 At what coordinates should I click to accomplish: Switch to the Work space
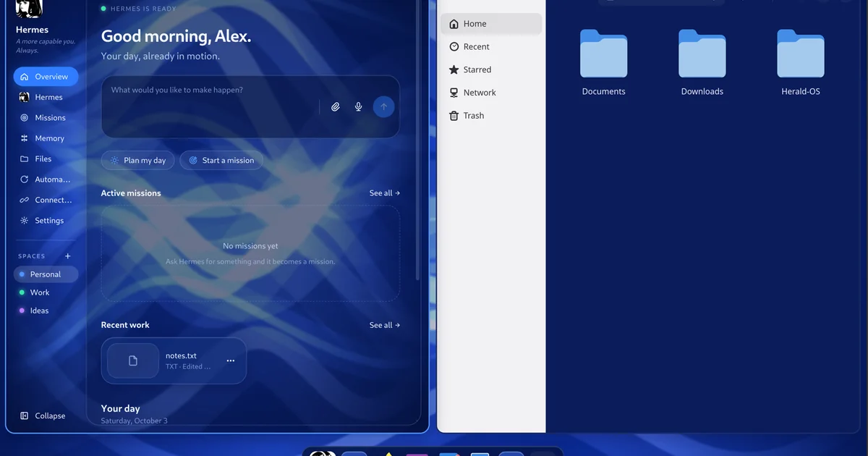pos(46,292)
